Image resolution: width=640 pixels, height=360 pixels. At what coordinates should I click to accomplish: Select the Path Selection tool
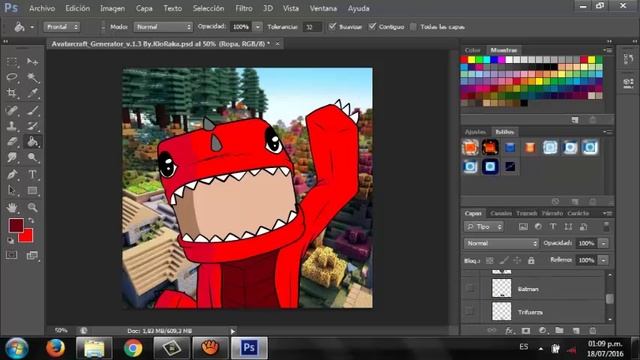(12, 190)
